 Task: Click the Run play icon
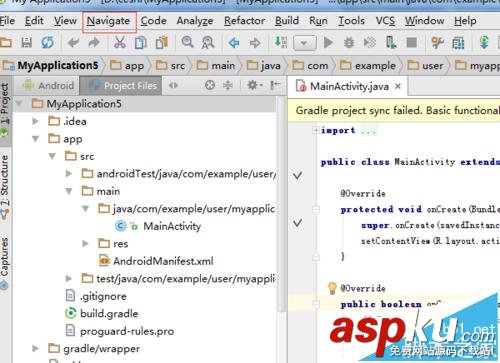(x=328, y=43)
